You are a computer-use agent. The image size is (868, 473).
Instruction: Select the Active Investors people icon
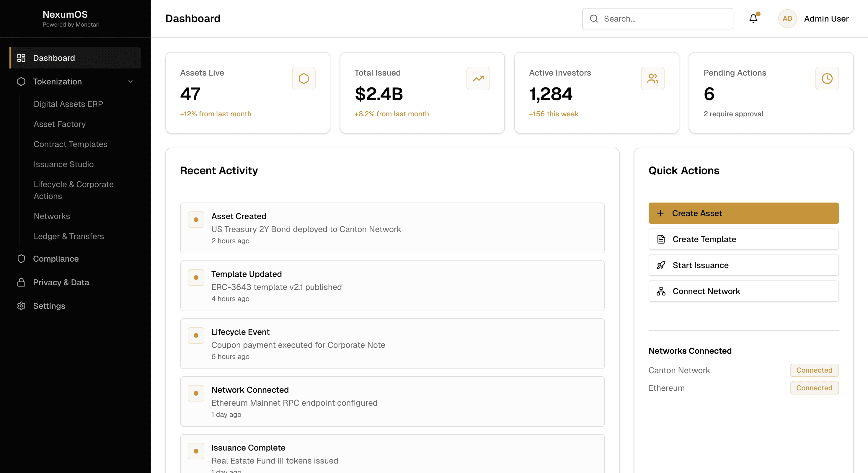pyautogui.click(x=652, y=78)
